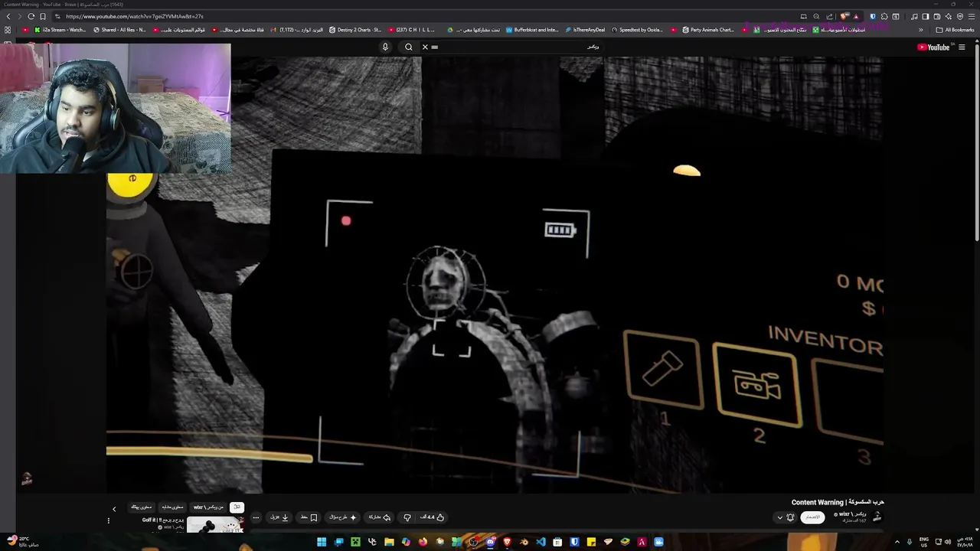Open the Speedtest by Ookla bookmark
The image size is (980, 551).
click(637, 30)
